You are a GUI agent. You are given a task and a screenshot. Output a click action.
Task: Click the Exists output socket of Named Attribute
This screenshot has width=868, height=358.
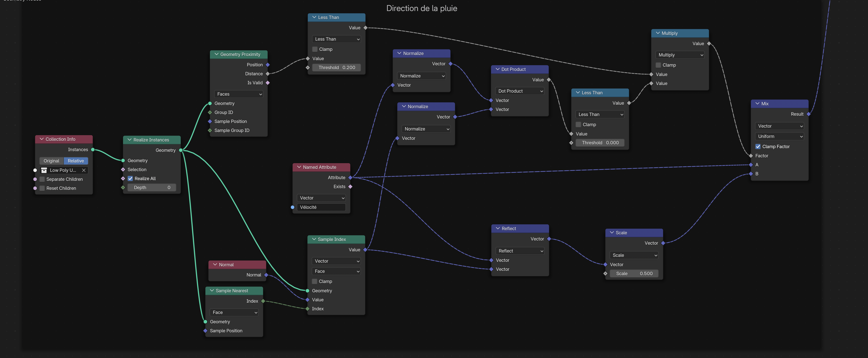click(350, 186)
